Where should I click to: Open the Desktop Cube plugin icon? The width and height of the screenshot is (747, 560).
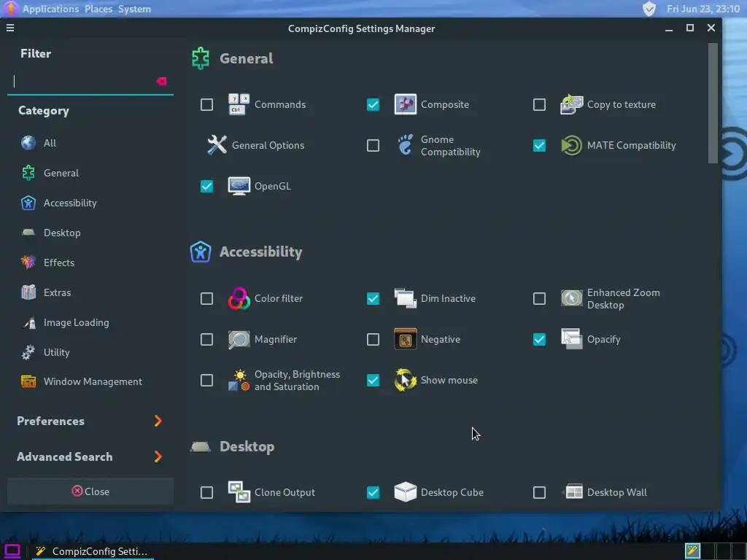point(405,492)
